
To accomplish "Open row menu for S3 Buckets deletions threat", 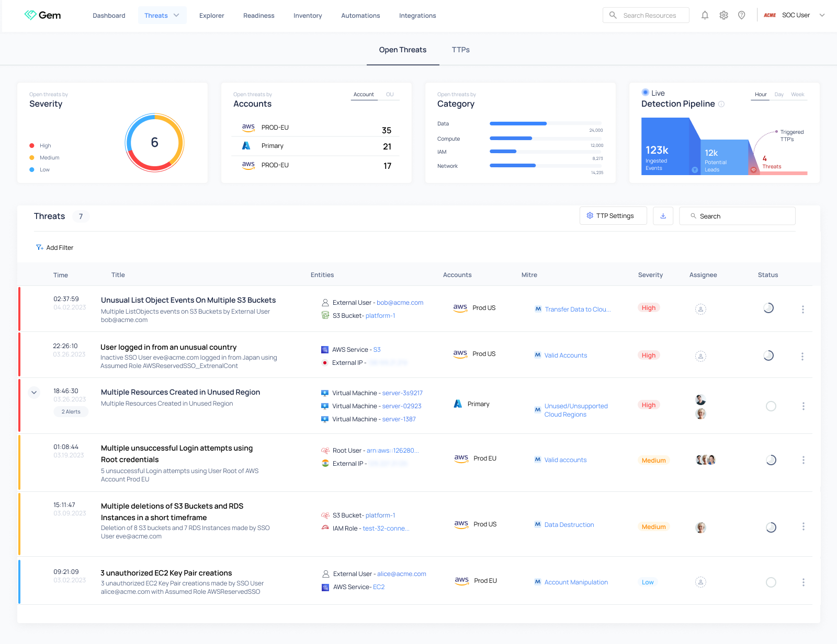I will point(804,526).
